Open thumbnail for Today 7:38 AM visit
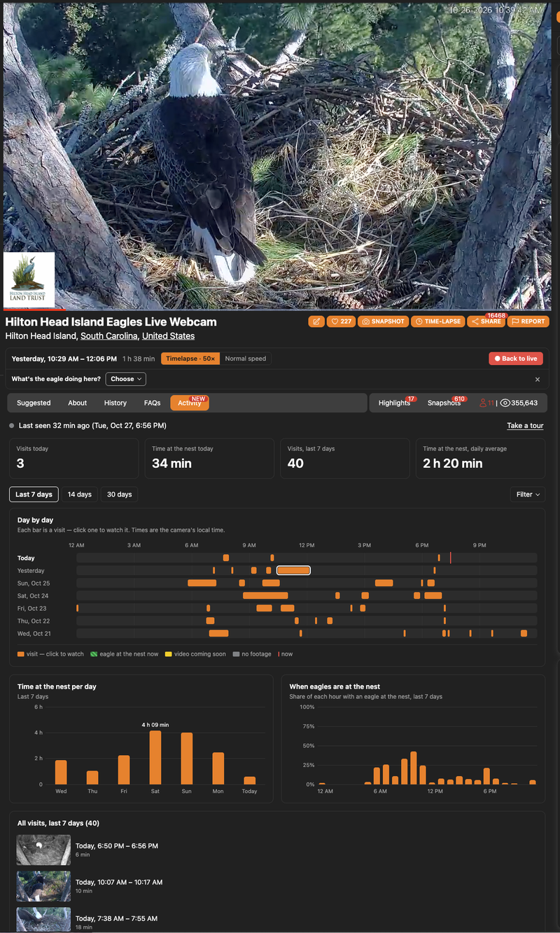The width and height of the screenshot is (560, 933). click(43, 920)
